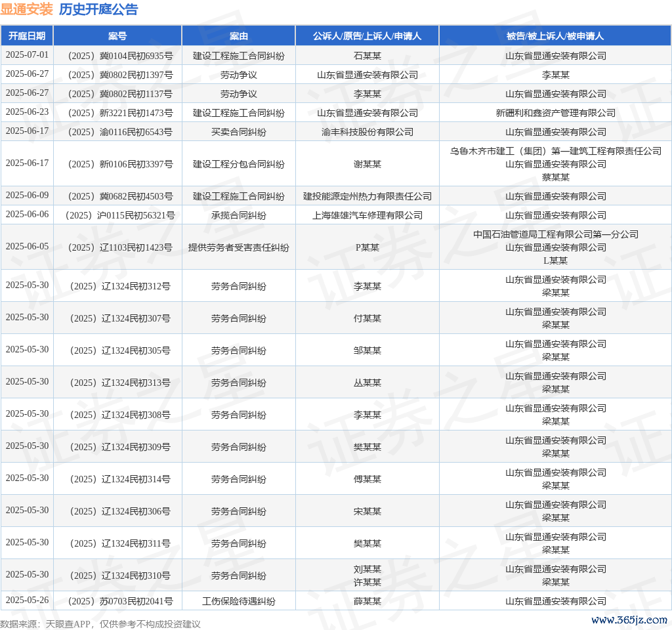Click the www.365jz.com watermark link
Screen dimensions: 672x630
629,620
